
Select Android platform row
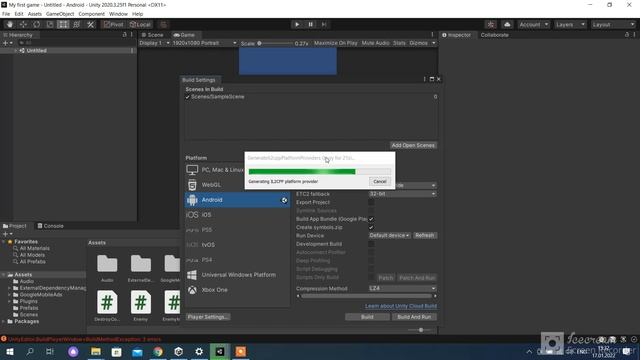(237, 200)
